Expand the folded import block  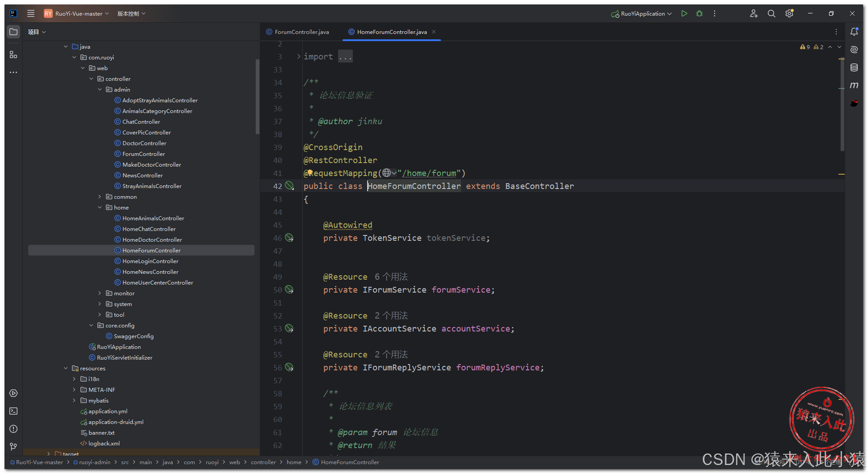299,56
